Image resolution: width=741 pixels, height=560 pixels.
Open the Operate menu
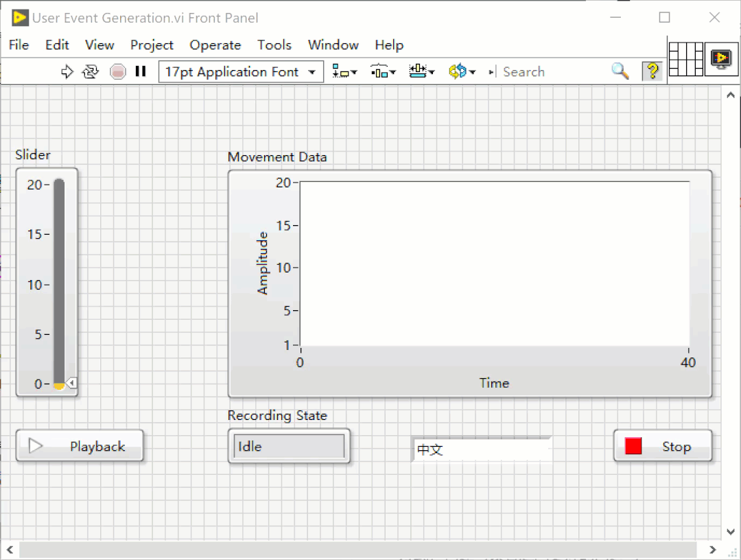point(215,45)
